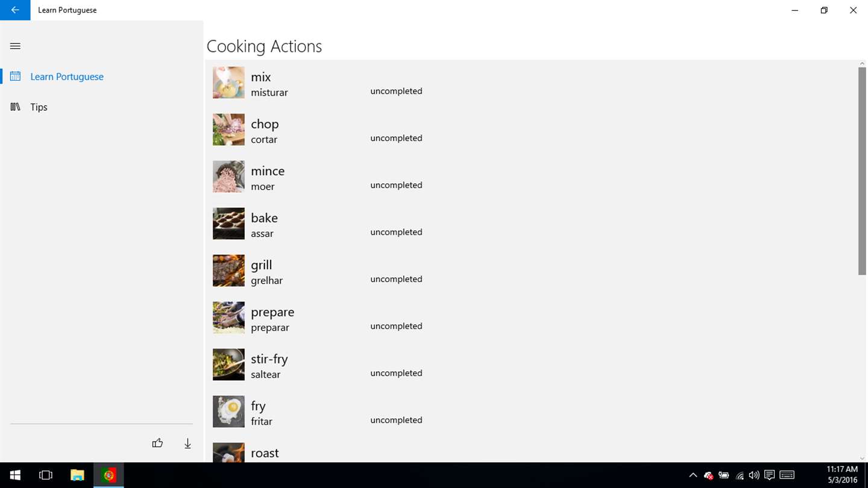
Task: Click the scrollbar down arrow
Action: click(862, 458)
